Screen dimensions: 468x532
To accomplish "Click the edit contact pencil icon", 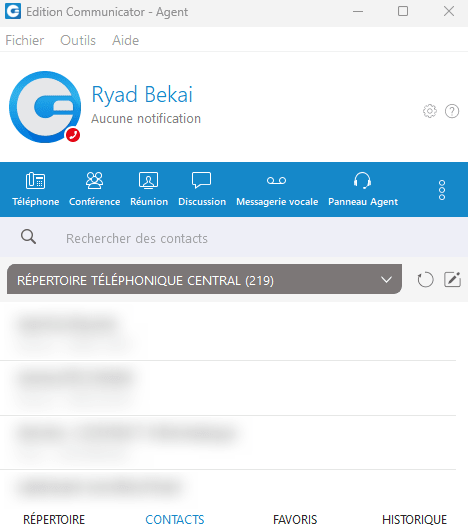I will 452,279.
